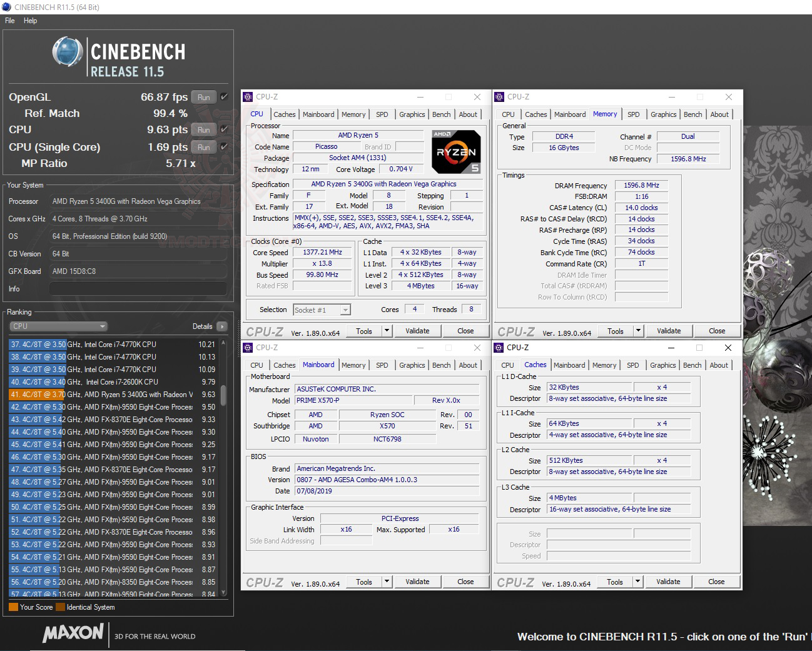Open the processor Selection Socket #1 dropdown

[322, 310]
